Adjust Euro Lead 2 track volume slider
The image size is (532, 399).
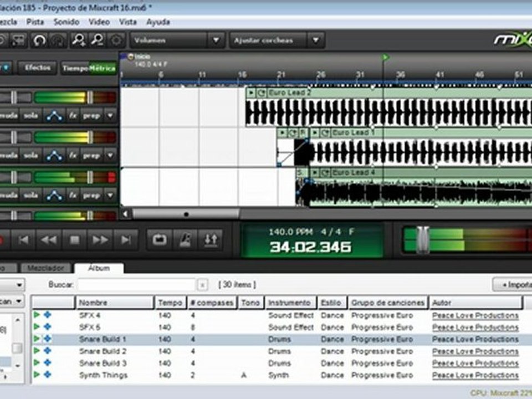(x=90, y=98)
